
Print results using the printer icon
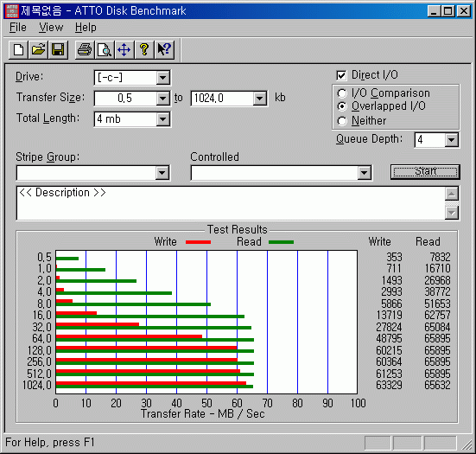[85, 50]
